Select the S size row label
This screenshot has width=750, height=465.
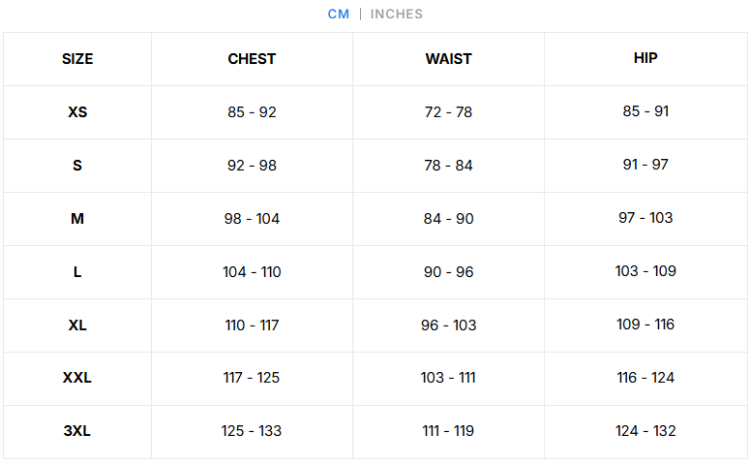(x=77, y=165)
